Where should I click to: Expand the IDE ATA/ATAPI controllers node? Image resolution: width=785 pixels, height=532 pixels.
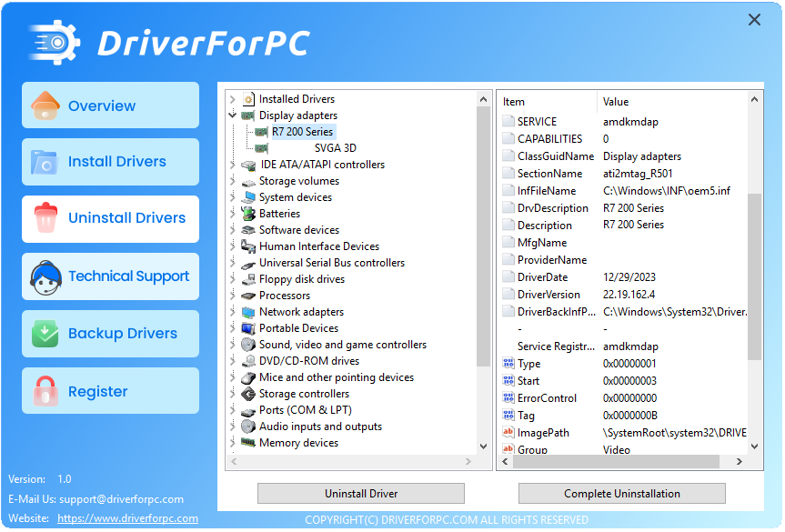pyautogui.click(x=233, y=165)
